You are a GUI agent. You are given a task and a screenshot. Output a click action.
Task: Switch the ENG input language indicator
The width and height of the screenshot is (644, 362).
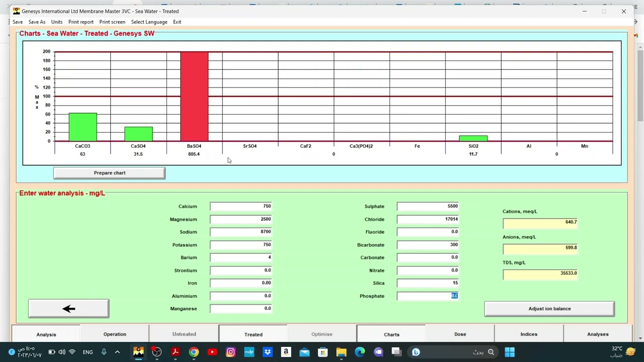tap(88, 352)
